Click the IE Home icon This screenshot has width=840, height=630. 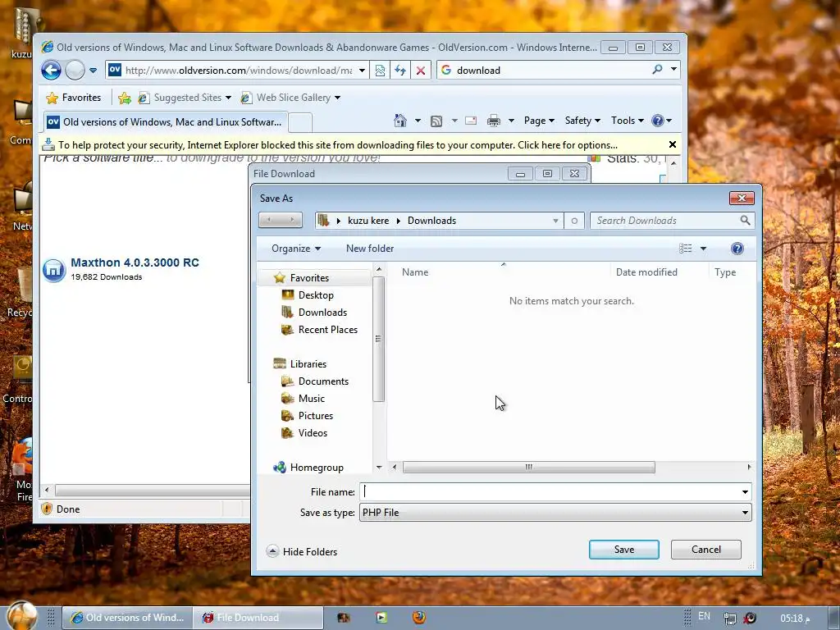(400, 121)
